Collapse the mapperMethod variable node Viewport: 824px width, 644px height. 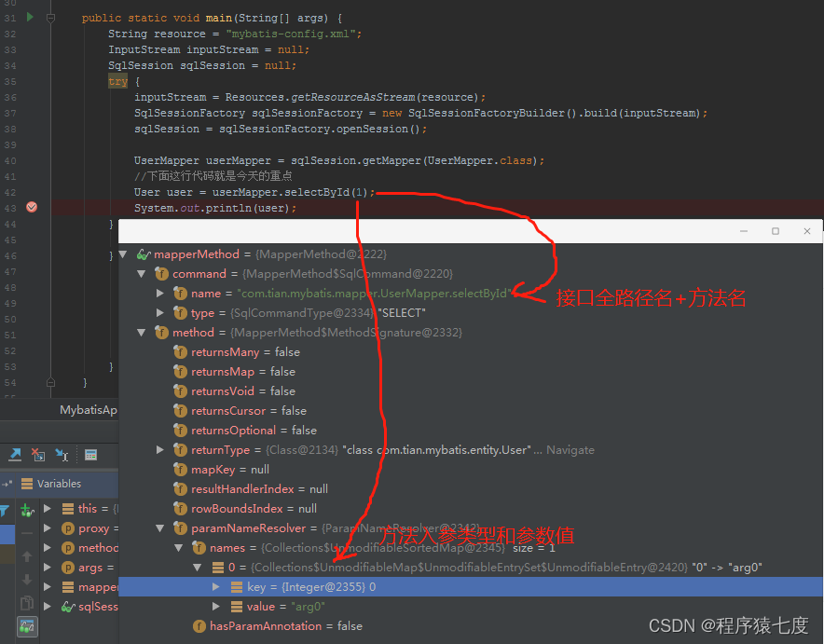pos(123,253)
